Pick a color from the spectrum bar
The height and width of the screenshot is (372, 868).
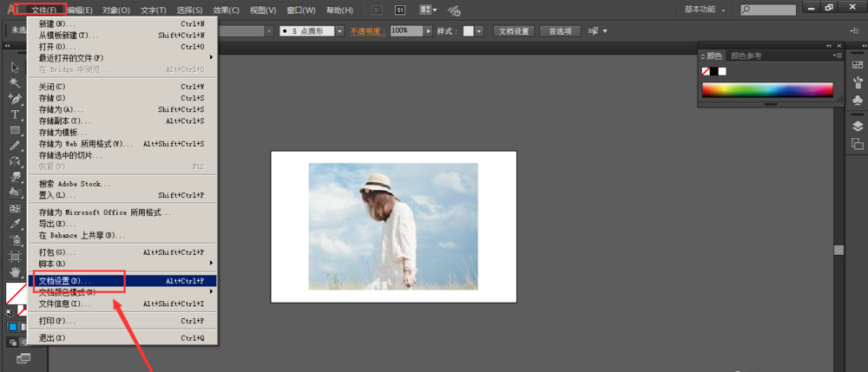pyautogui.click(x=766, y=89)
